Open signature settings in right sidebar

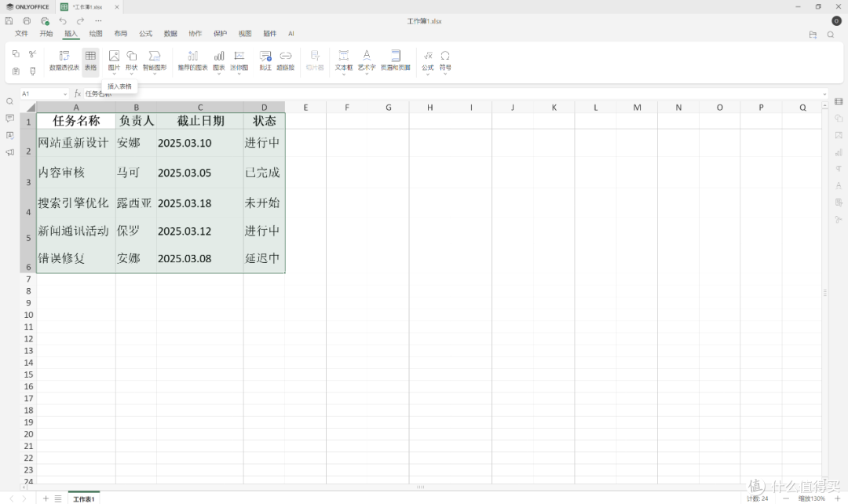click(x=839, y=220)
